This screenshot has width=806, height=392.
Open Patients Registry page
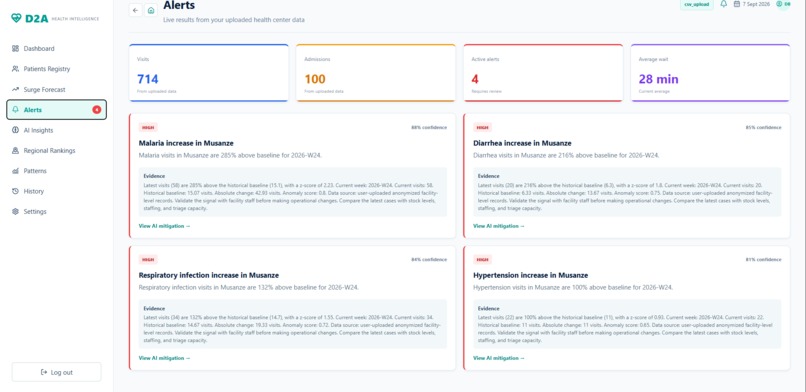(57, 69)
